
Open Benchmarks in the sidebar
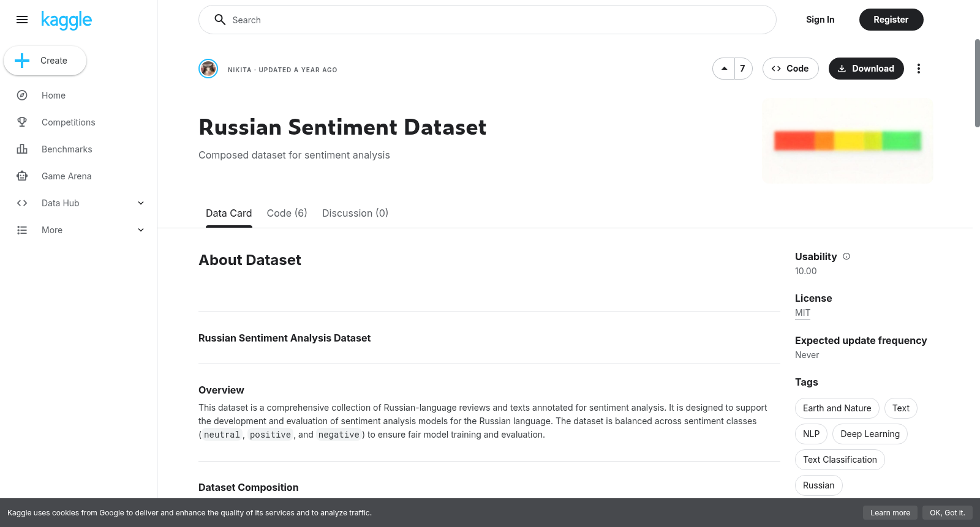pos(67,149)
